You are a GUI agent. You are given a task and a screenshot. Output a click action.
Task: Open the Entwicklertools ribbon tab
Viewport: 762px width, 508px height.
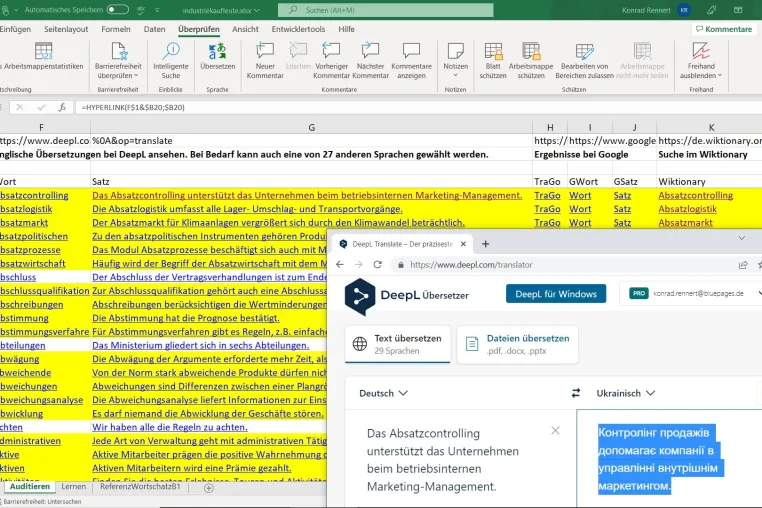[x=298, y=29]
